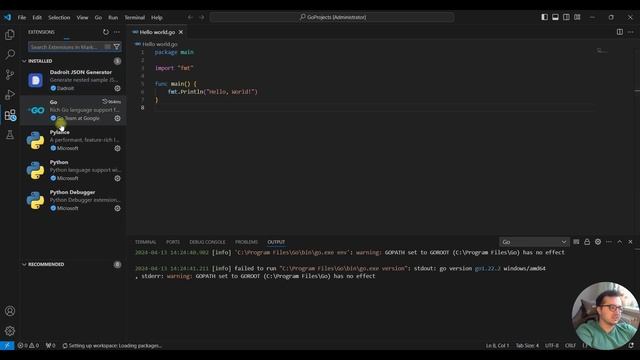Open the Help menu
The height and width of the screenshot is (360, 640).
point(157,18)
